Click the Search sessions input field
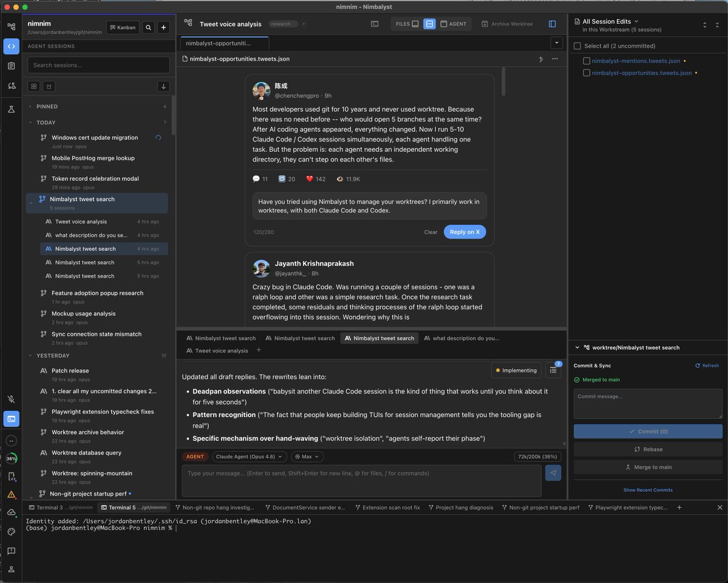The width and height of the screenshot is (728, 583). [98, 65]
